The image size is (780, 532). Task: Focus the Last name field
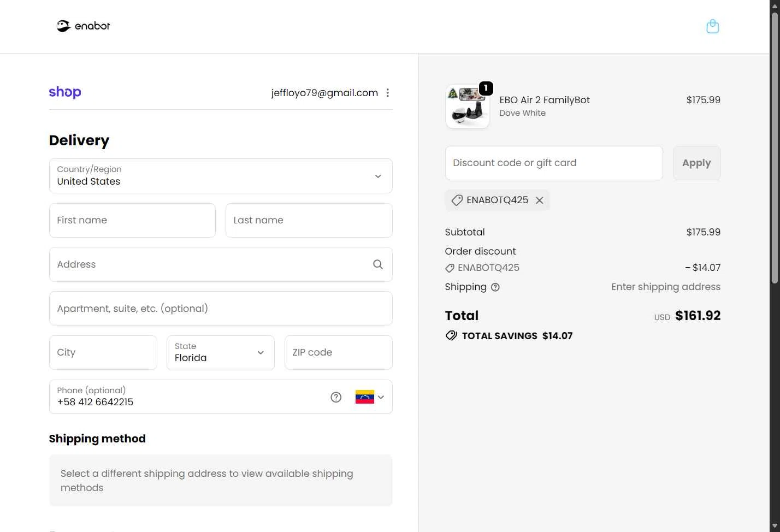(309, 221)
